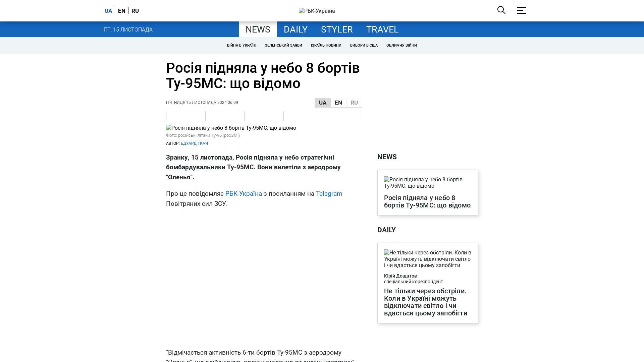Screen dimensions: 644x362
Task: Open the DAILY section tab
Action: click(296, 29)
